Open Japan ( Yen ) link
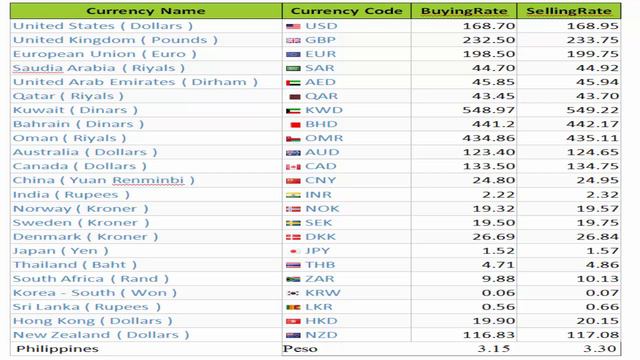Viewport: 640px width, 360px height. pyautogui.click(x=60, y=251)
